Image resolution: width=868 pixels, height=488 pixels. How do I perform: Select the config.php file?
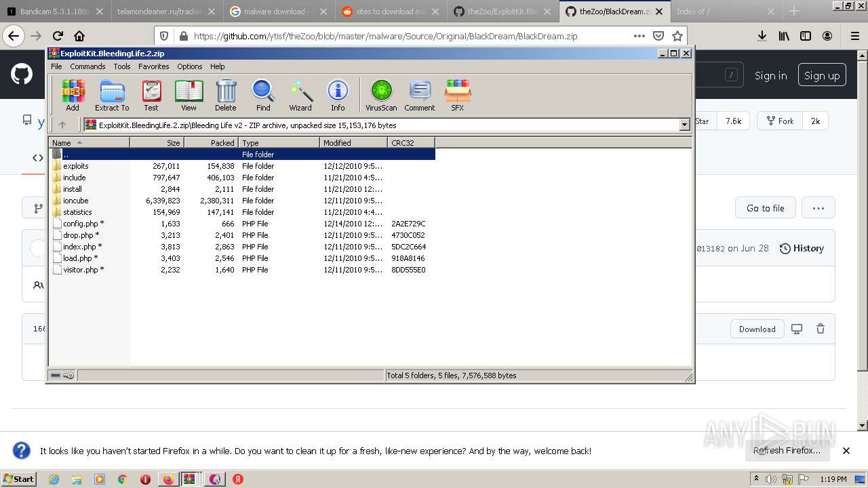[241, 224]
